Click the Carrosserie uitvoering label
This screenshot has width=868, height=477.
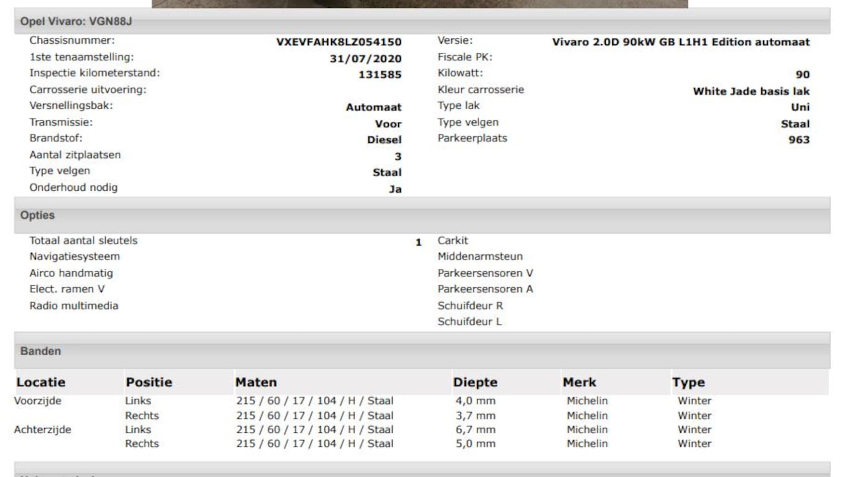click(88, 89)
